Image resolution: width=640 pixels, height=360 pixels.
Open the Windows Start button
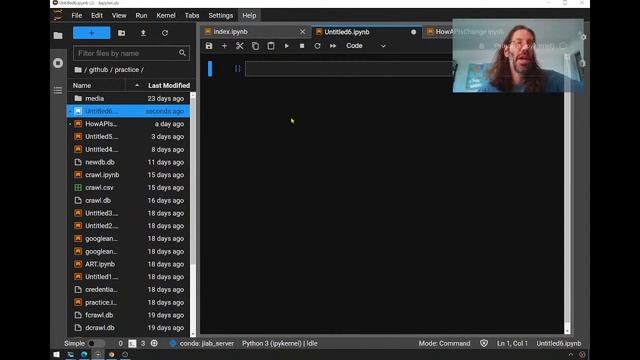point(57,354)
